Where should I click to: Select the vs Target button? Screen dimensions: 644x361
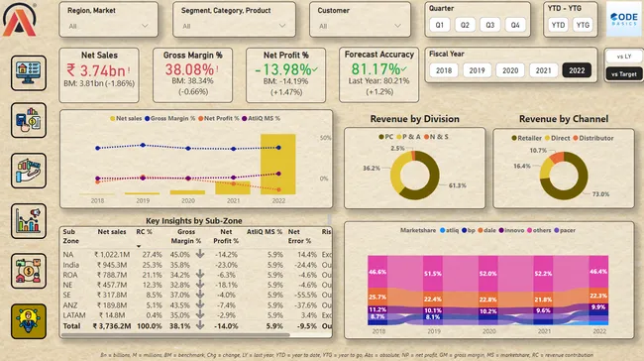click(x=623, y=74)
